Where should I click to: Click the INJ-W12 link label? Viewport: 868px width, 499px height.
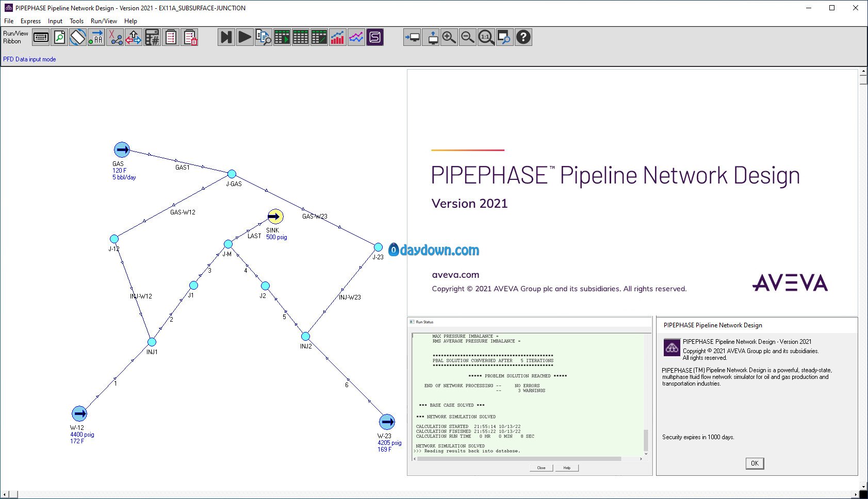coord(141,296)
